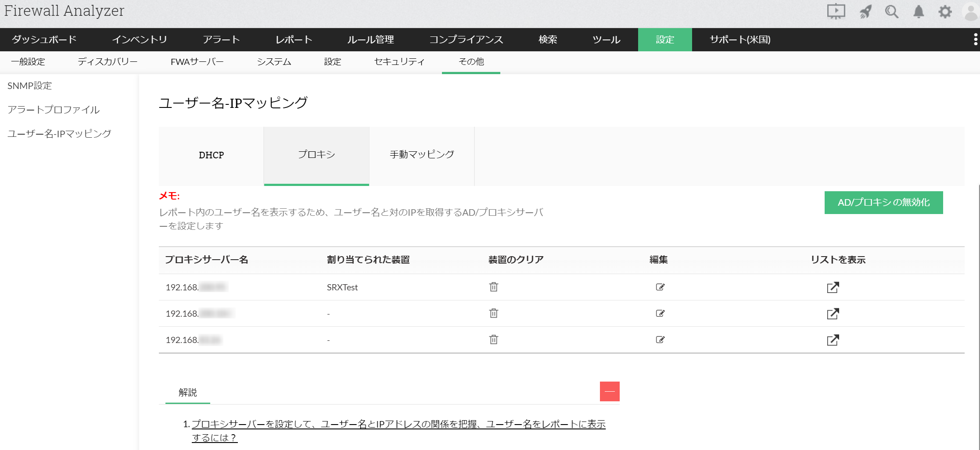
Task: Collapse the 解説 section with red minus button
Action: (x=610, y=391)
